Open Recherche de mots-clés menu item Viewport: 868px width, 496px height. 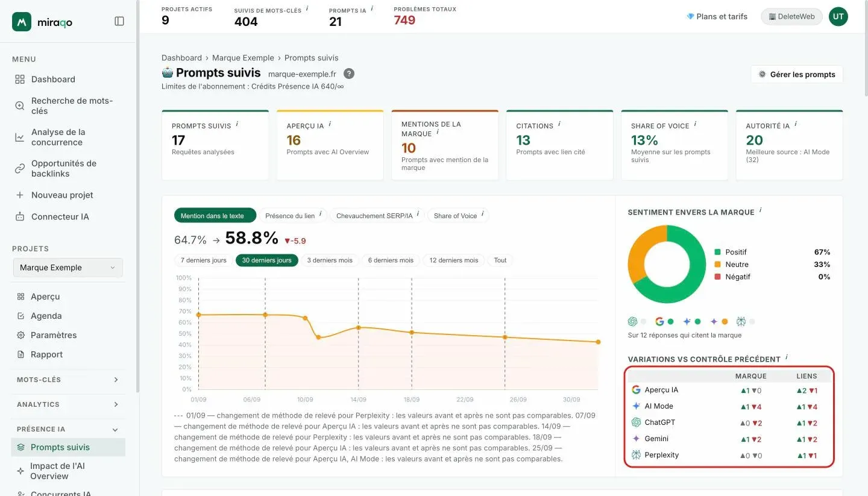tap(72, 106)
